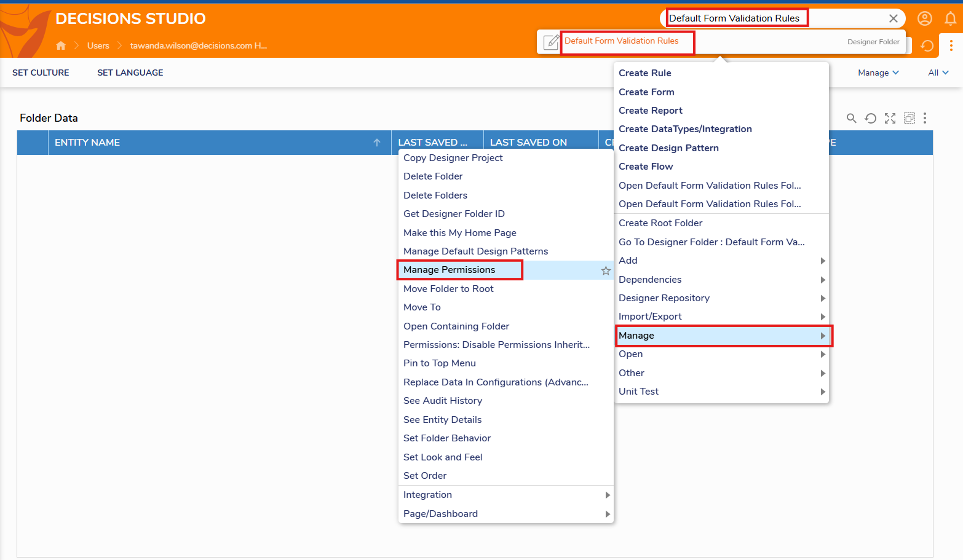Open the Manage dropdown in toolbar
This screenshot has width=963, height=560.
(878, 73)
